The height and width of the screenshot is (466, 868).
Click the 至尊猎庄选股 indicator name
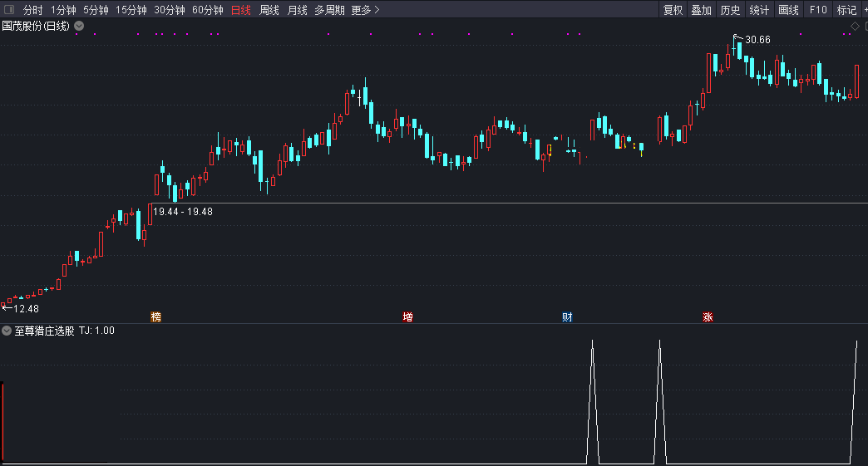pyautogui.click(x=44, y=331)
